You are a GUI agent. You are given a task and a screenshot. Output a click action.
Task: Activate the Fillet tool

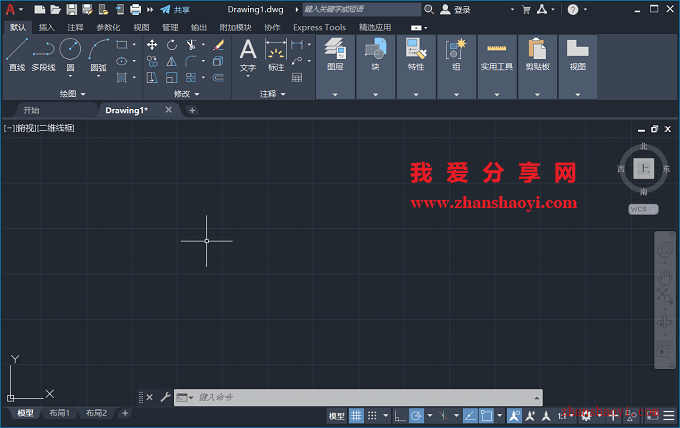191,61
